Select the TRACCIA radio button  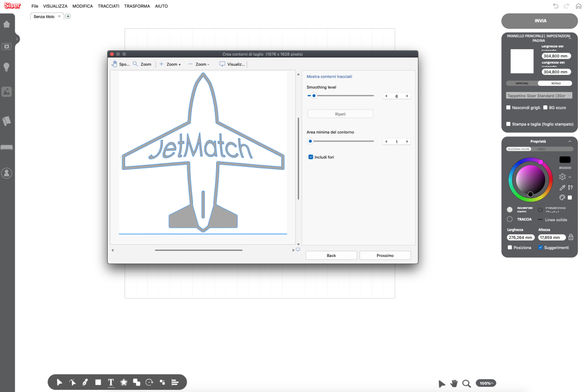coord(509,219)
